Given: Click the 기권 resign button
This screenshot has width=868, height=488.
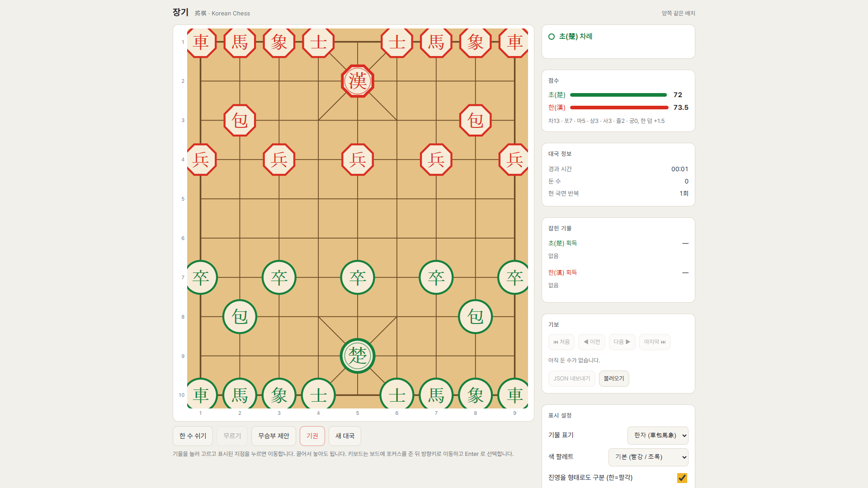Looking at the screenshot, I should [x=312, y=436].
